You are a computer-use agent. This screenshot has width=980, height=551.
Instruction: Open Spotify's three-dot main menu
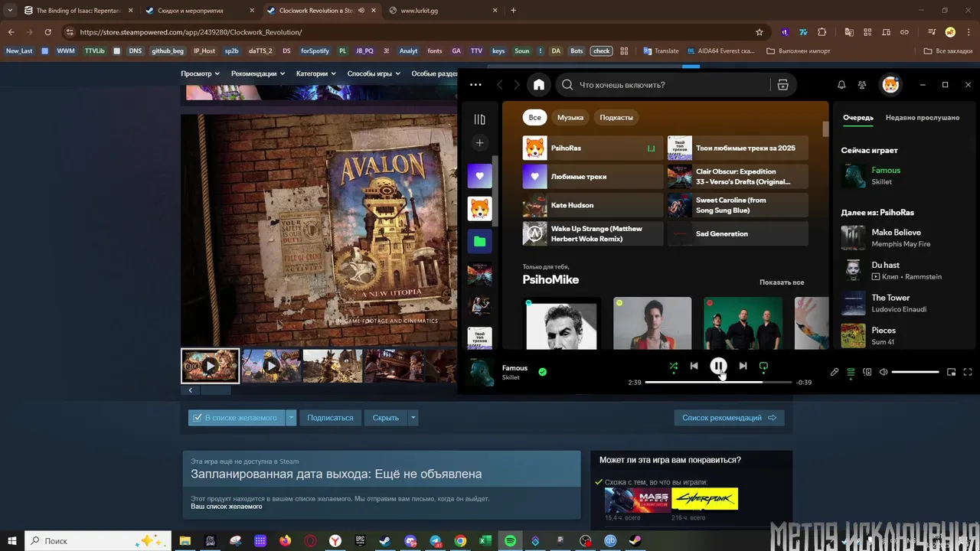(475, 85)
